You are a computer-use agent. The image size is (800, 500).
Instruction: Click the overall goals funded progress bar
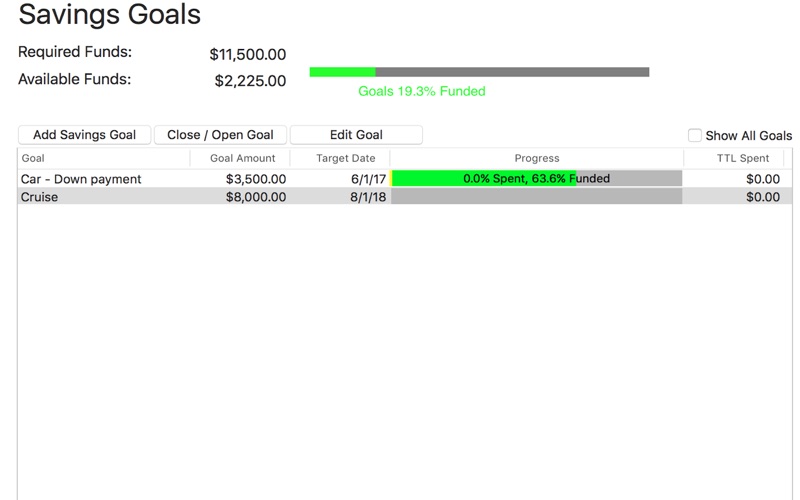pyautogui.click(x=479, y=72)
